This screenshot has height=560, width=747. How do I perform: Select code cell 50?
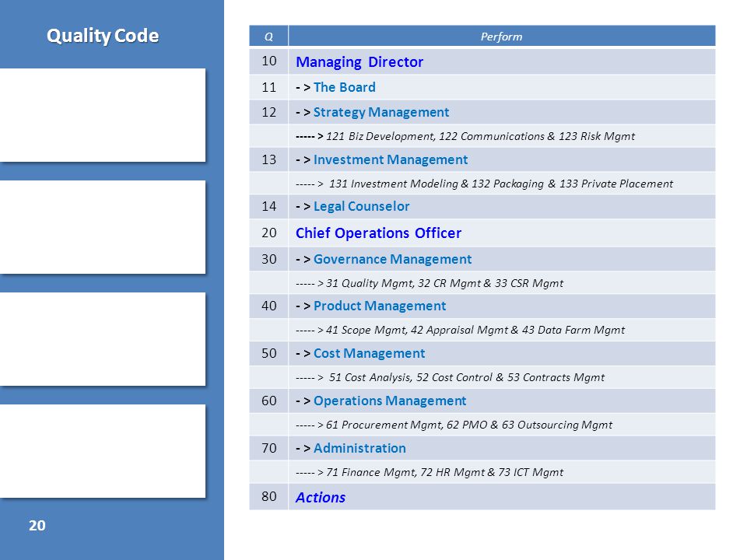[268, 353]
